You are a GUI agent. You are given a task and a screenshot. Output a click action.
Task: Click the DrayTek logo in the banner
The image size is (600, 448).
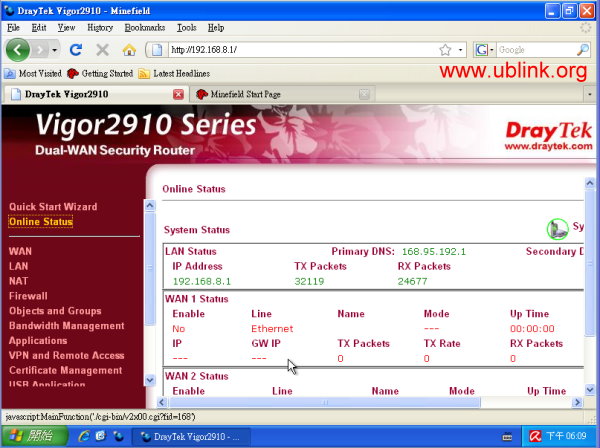click(x=548, y=135)
